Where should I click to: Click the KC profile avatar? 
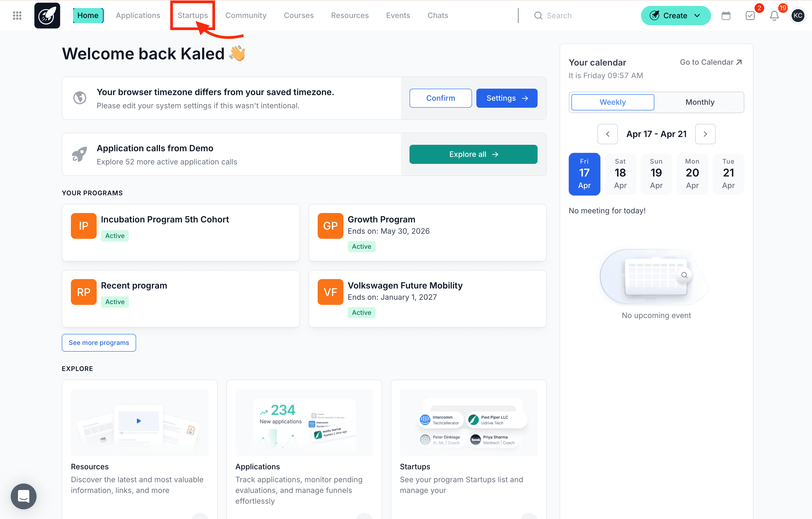click(x=798, y=16)
